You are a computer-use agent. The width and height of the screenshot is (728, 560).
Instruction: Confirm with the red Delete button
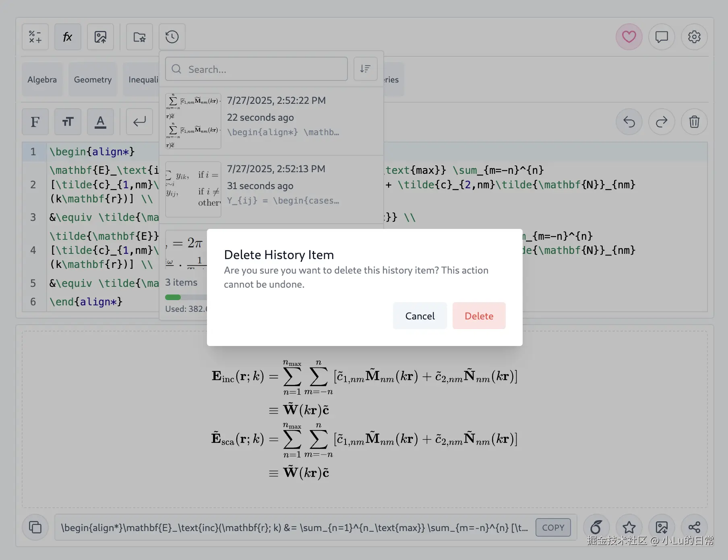479,316
